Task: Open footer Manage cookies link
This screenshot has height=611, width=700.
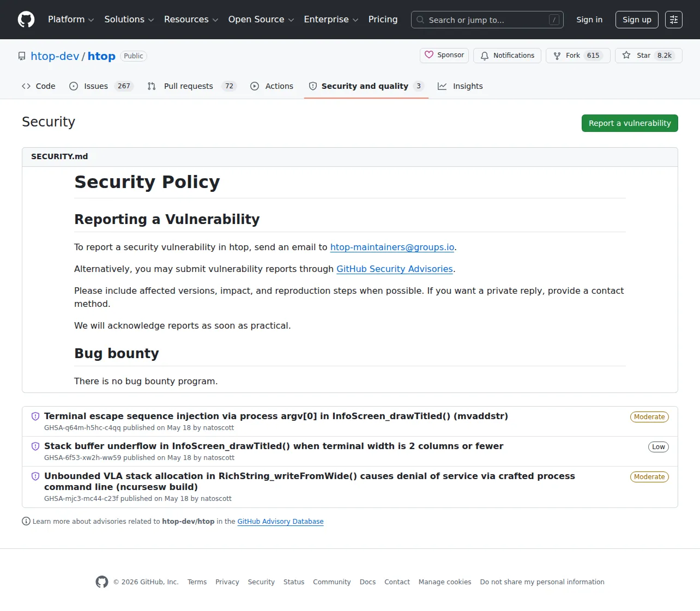Action: pos(445,582)
